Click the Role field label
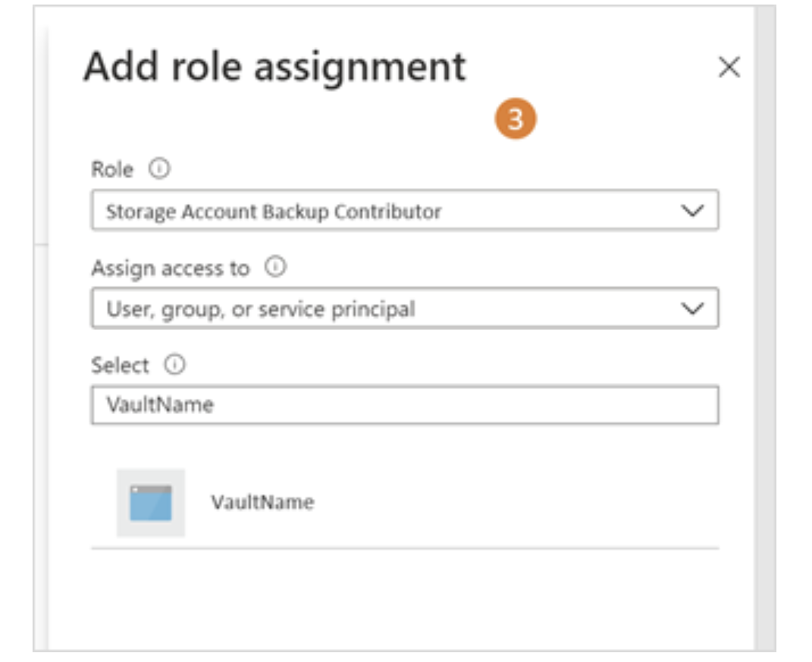Image resolution: width=812 pixels, height=662 pixels. pos(111,170)
